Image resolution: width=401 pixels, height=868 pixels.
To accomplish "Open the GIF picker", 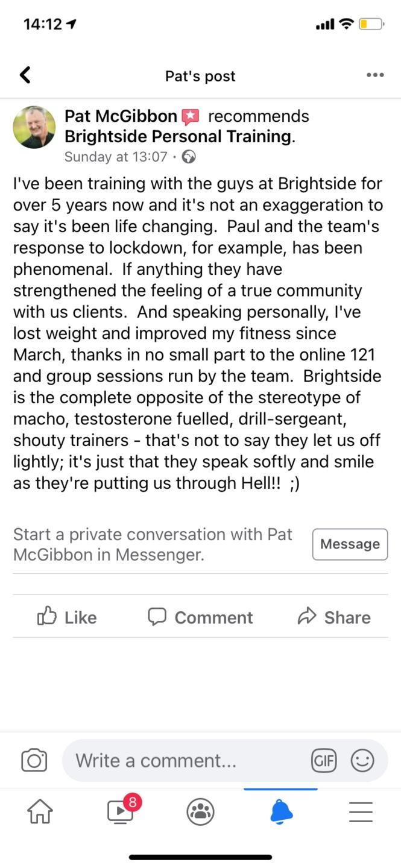I will point(324,760).
